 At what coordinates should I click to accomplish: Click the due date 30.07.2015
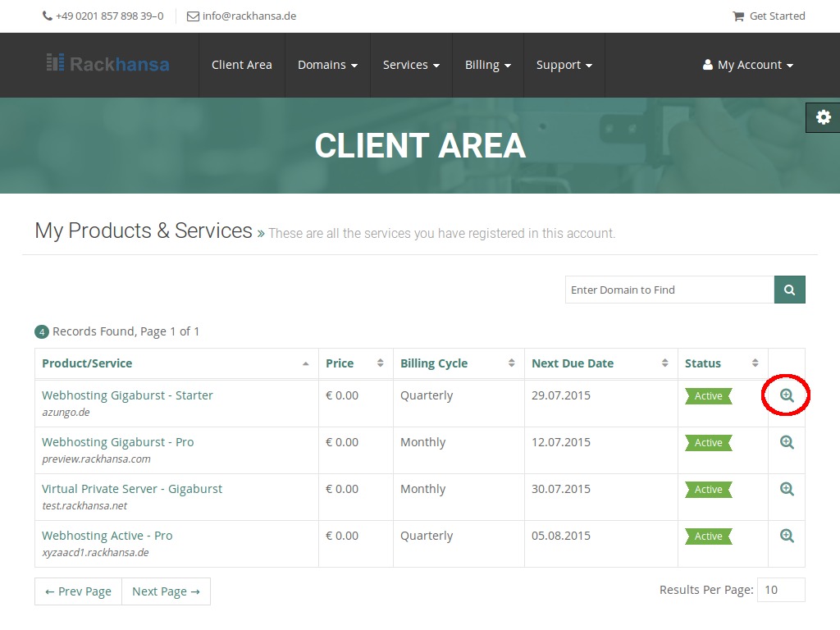tap(561, 489)
